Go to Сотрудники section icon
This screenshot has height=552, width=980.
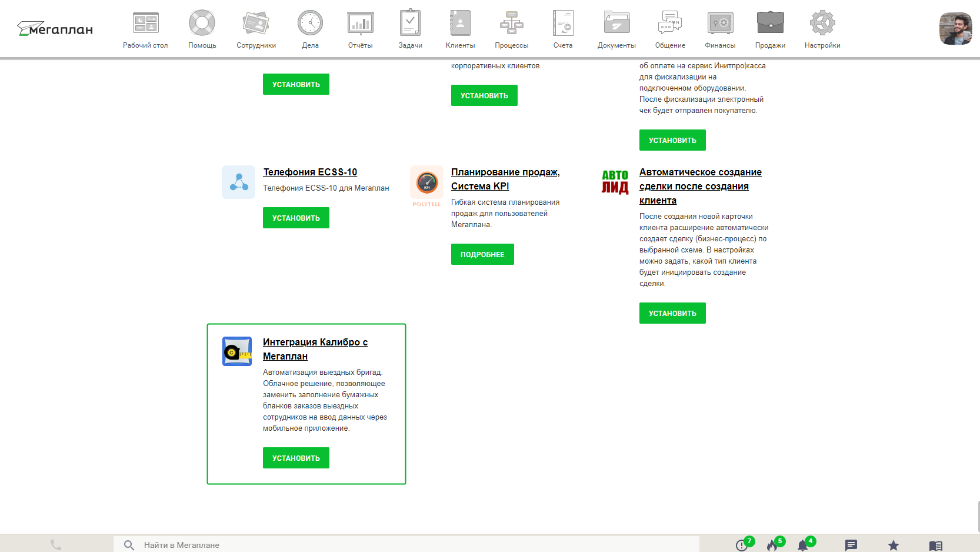coord(256,24)
